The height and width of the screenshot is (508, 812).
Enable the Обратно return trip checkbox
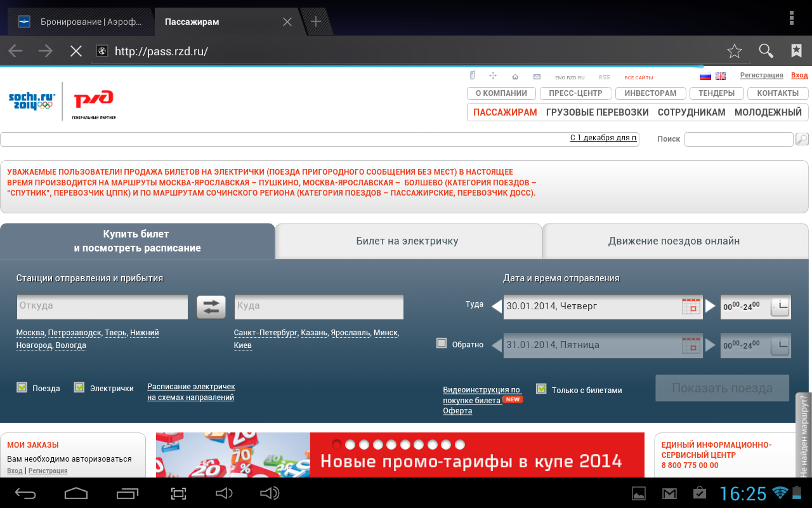[442, 344]
